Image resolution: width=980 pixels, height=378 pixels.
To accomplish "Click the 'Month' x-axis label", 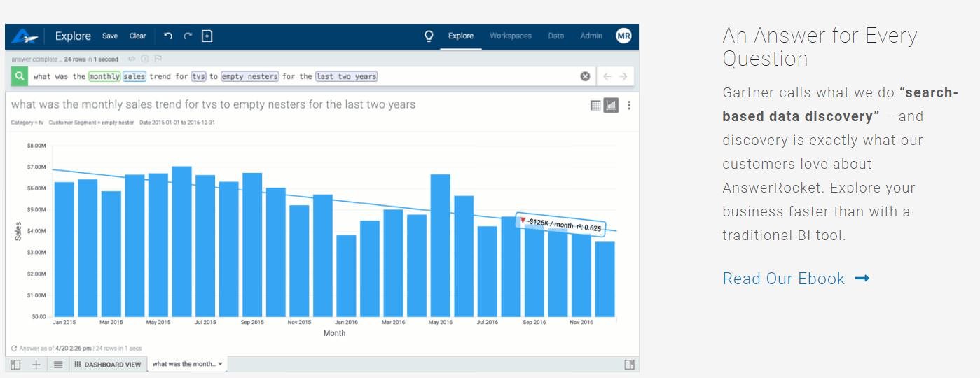I will [x=334, y=333].
